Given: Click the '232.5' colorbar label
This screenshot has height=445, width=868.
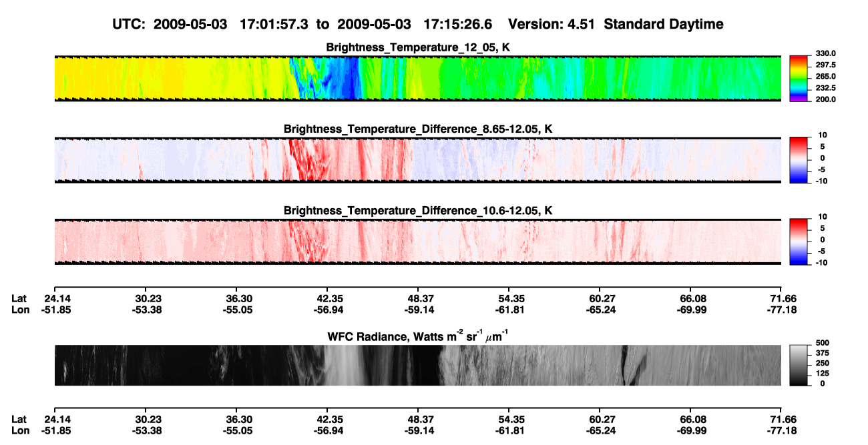Looking at the screenshot, I should pyautogui.click(x=825, y=87).
